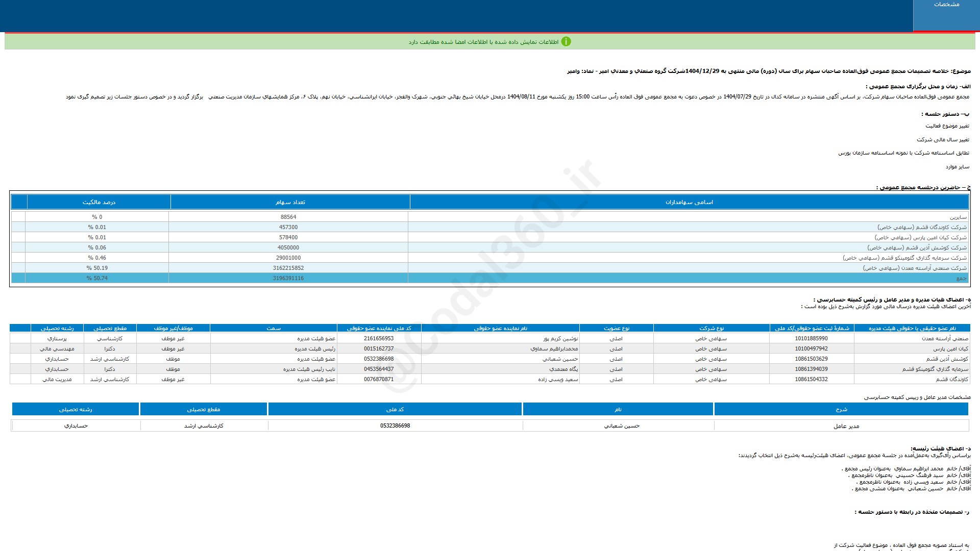Click the مدیر عامل description cell
The image size is (980, 551).
point(846,427)
